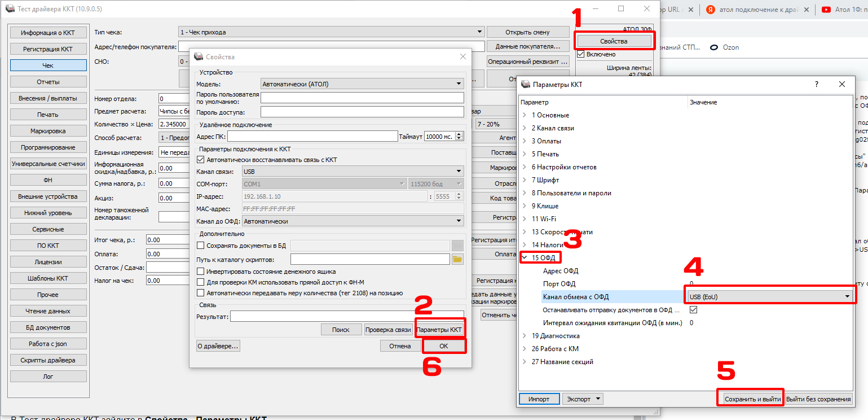Open the Экспорт dropdown button

(x=583, y=399)
